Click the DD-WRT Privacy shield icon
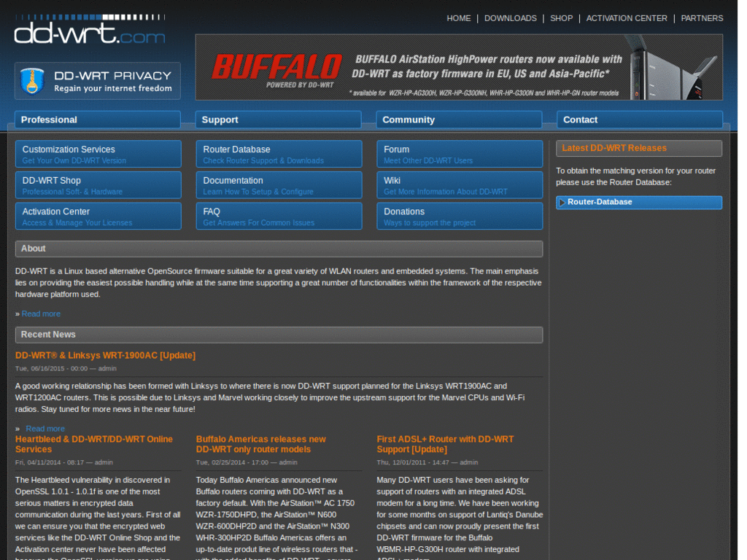 (32, 81)
